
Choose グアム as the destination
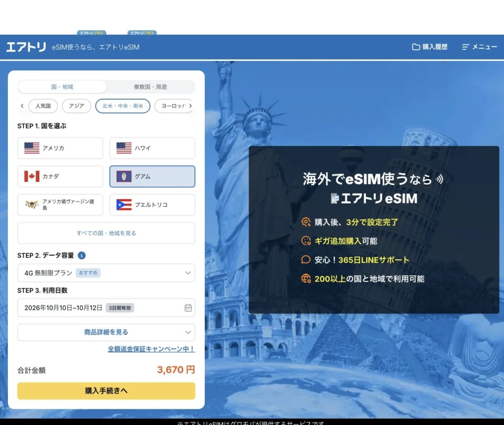153,177
